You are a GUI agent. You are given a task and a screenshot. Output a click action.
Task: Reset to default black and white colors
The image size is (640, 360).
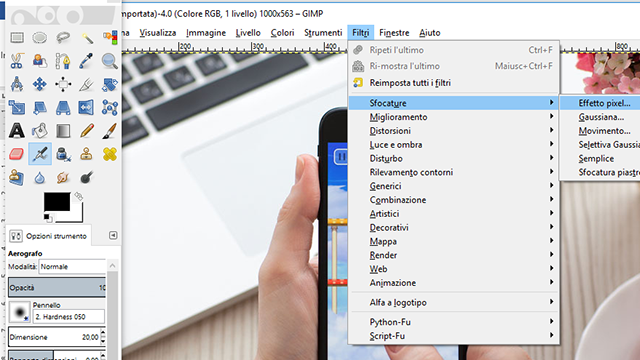tap(47, 218)
